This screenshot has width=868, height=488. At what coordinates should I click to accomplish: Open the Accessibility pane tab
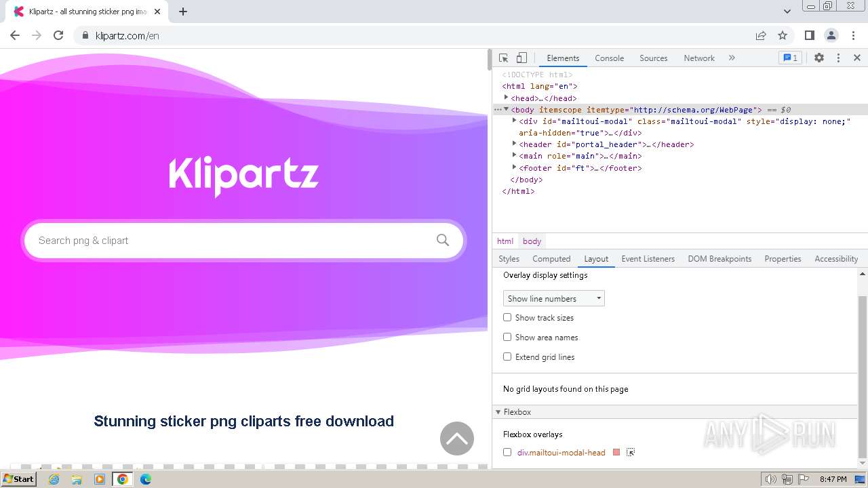(836, 259)
